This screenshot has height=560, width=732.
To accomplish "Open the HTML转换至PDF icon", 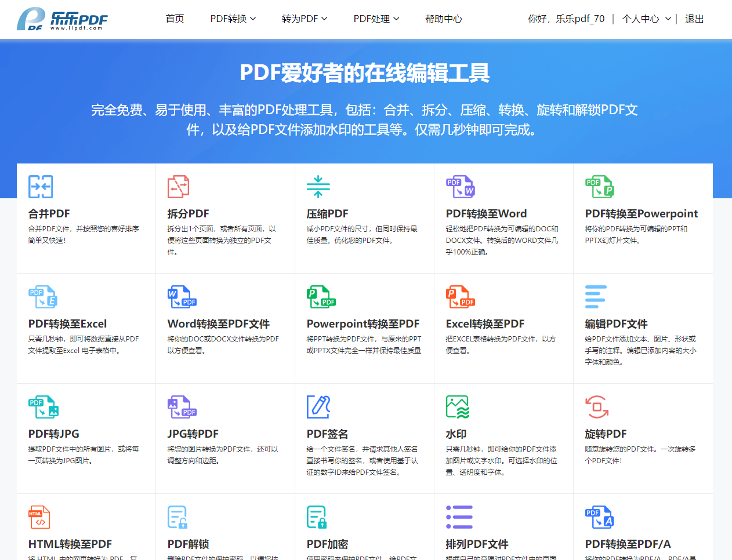I will pyautogui.click(x=39, y=517).
